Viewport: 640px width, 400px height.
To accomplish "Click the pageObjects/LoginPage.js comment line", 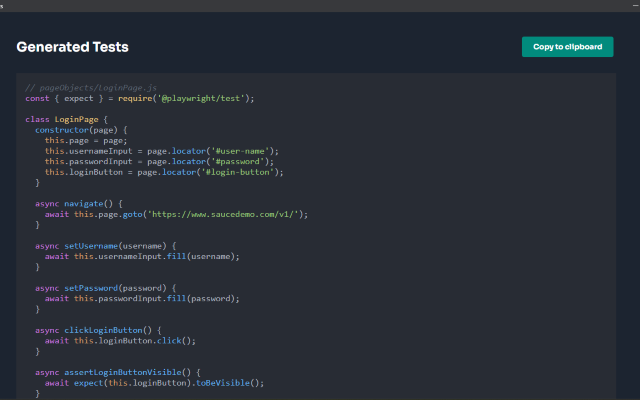I will (x=92, y=88).
